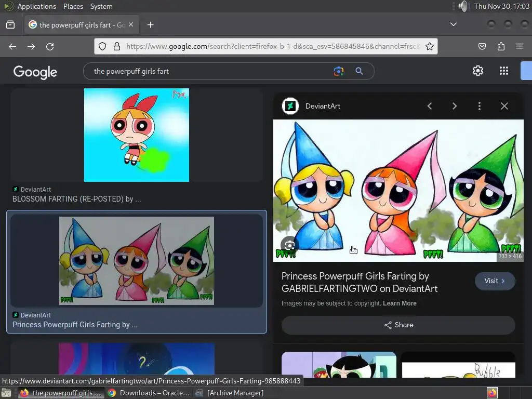Open System menu in top panel
The height and width of the screenshot is (399, 532).
pos(101,6)
